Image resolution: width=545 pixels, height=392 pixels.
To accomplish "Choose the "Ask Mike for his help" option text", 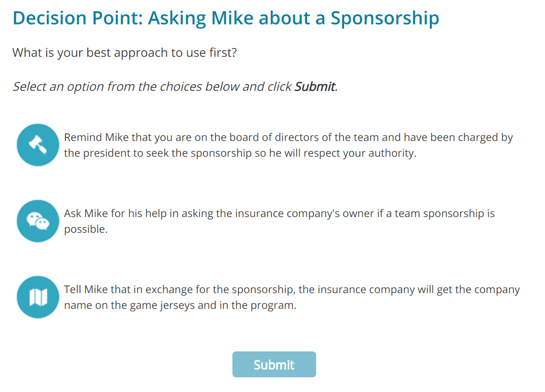I will pos(279,221).
